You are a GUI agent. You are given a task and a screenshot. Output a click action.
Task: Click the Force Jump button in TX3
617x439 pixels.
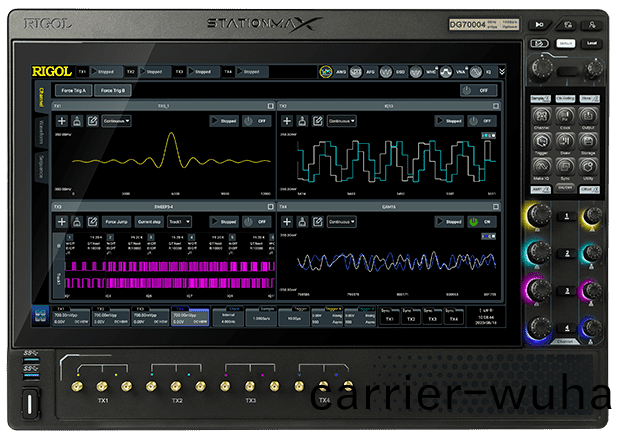[x=116, y=222]
